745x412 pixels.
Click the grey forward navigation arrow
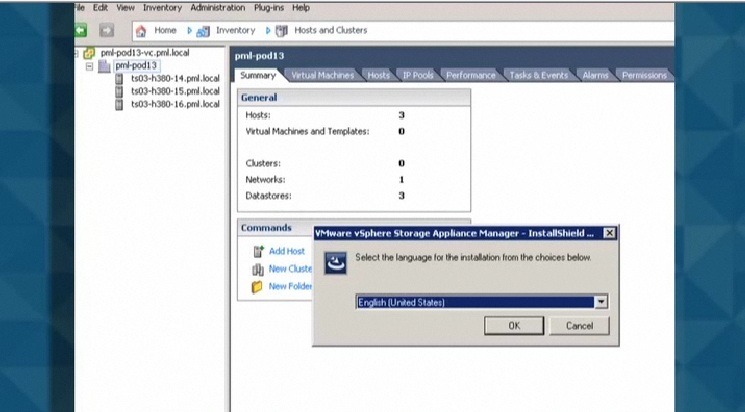106,30
